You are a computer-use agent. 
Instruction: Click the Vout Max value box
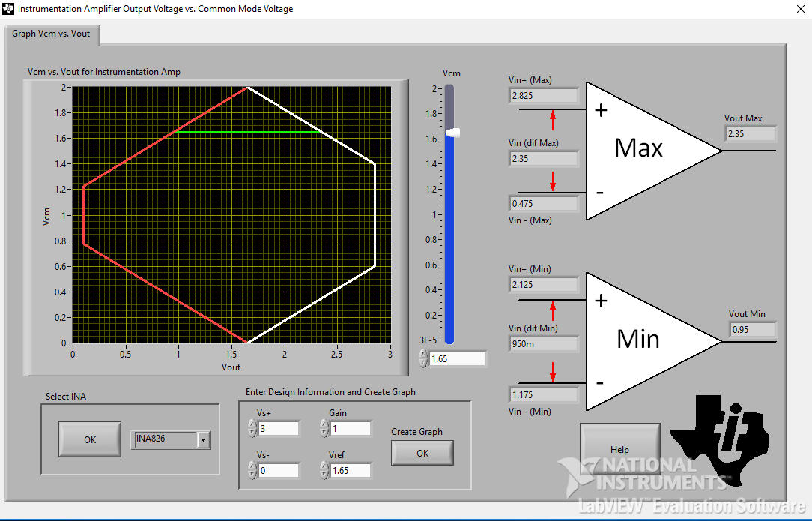(750, 133)
